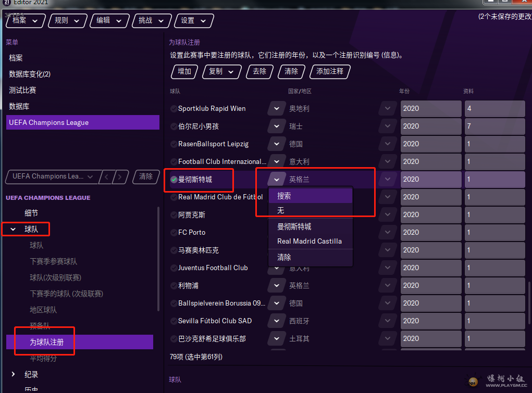The width and height of the screenshot is (532, 393).
Task: Open team dropdown for Sevilla Fútbol Club SAD
Action: (x=277, y=321)
